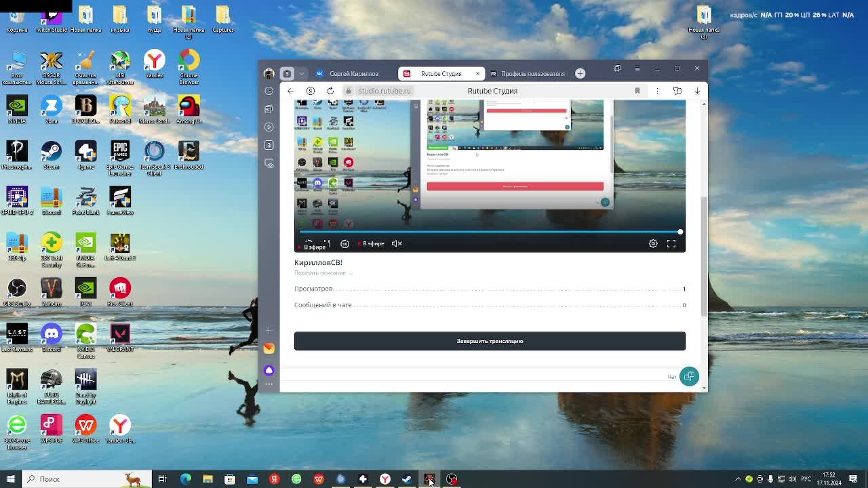Image resolution: width=868 pixels, height=488 pixels.
Task: Open Steam from the taskbar
Action: pyautogui.click(x=407, y=479)
